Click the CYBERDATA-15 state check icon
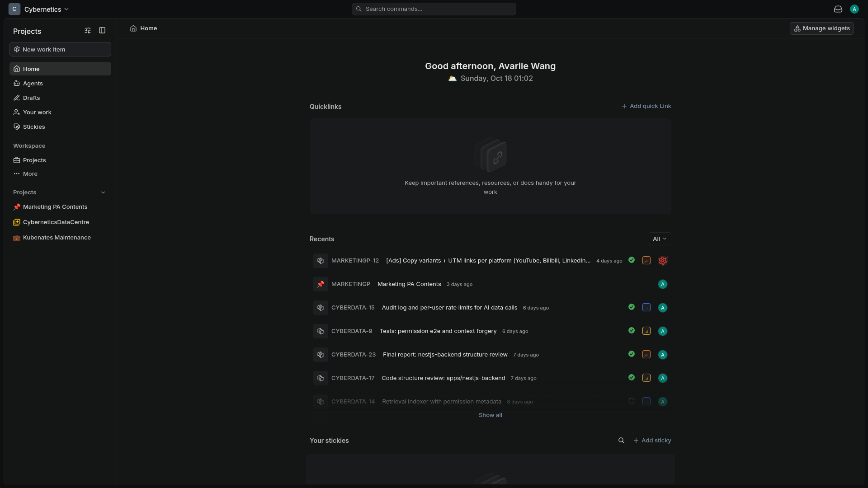Viewport: 868px width, 488px height. coord(632,307)
